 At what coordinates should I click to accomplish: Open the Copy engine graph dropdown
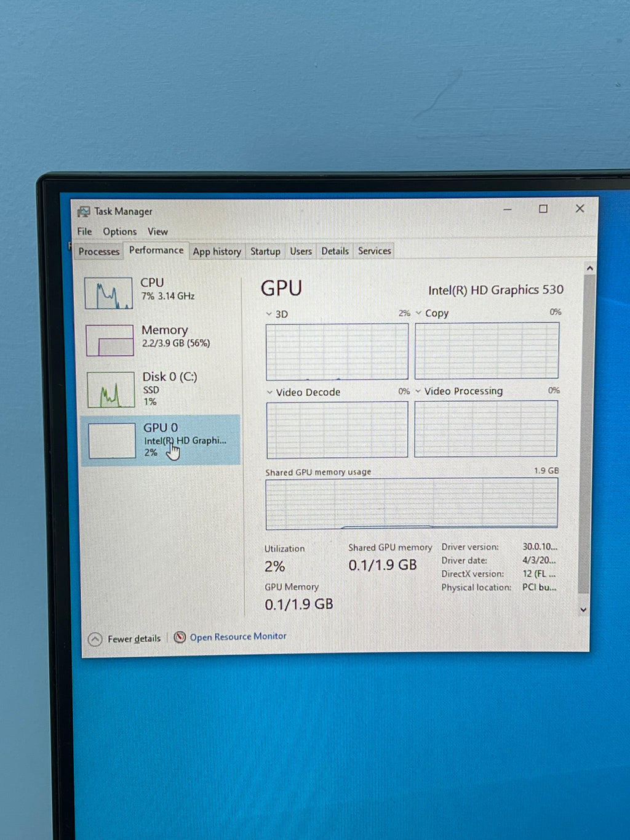(x=419, y=313)
